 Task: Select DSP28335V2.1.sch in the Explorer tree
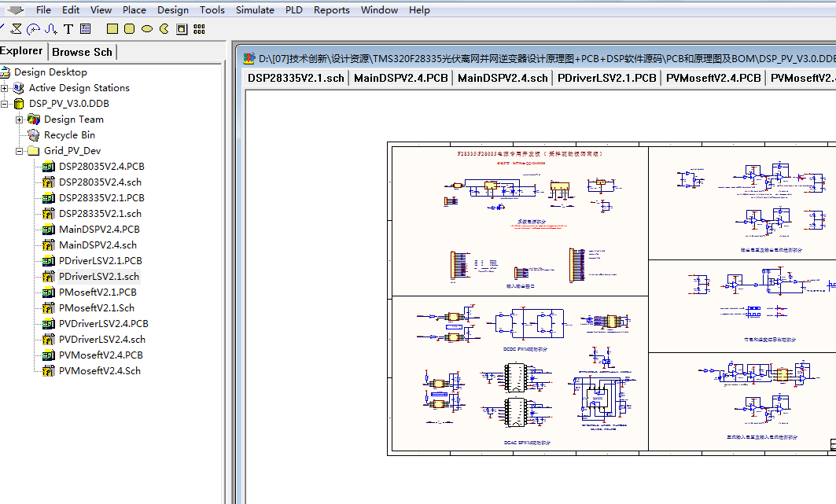[x=100, y=214]
